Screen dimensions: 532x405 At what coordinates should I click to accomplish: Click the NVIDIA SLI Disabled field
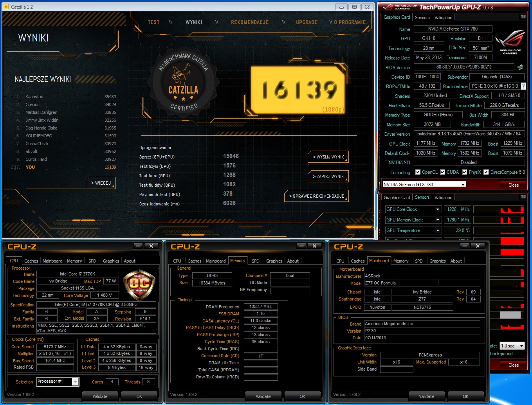[469, 162]
